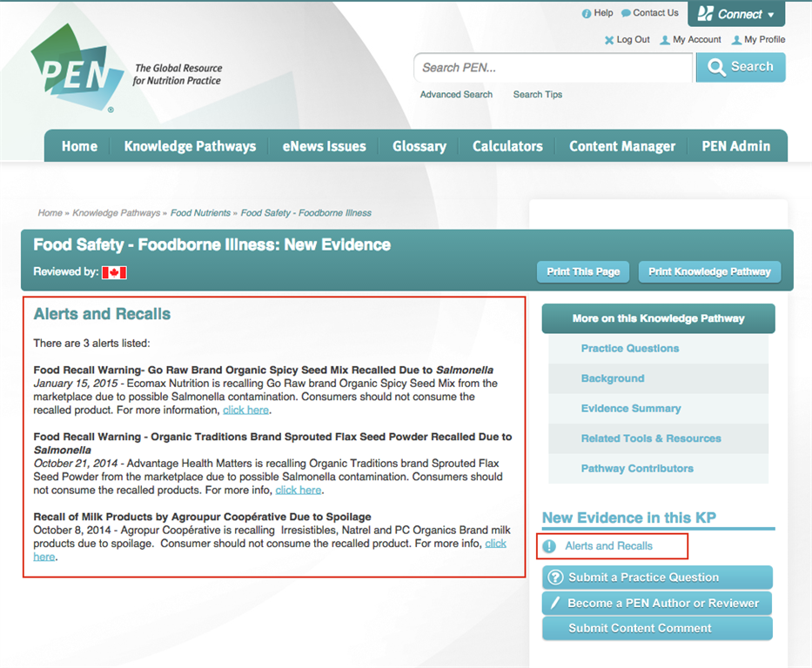Click the My Profile person icon
Image resolution: width=812 pixels, height=668 pixels.
tap(736, 40)
